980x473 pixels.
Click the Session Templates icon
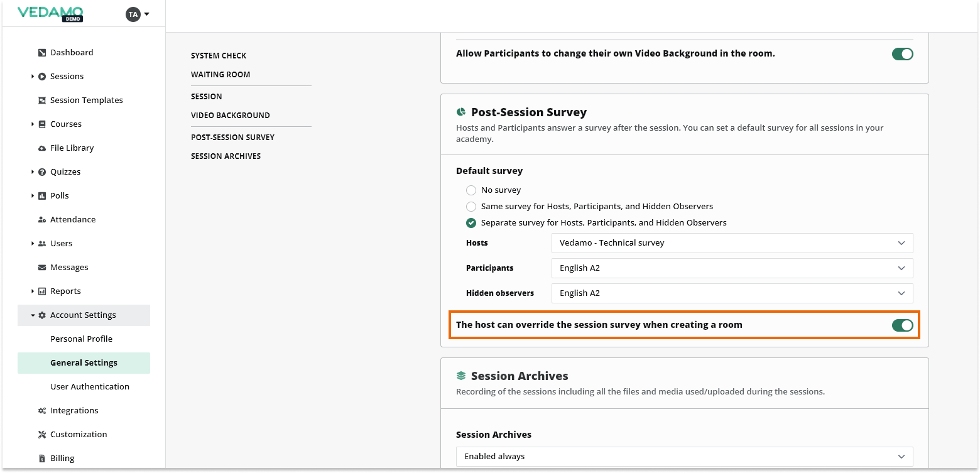(42, 101)
